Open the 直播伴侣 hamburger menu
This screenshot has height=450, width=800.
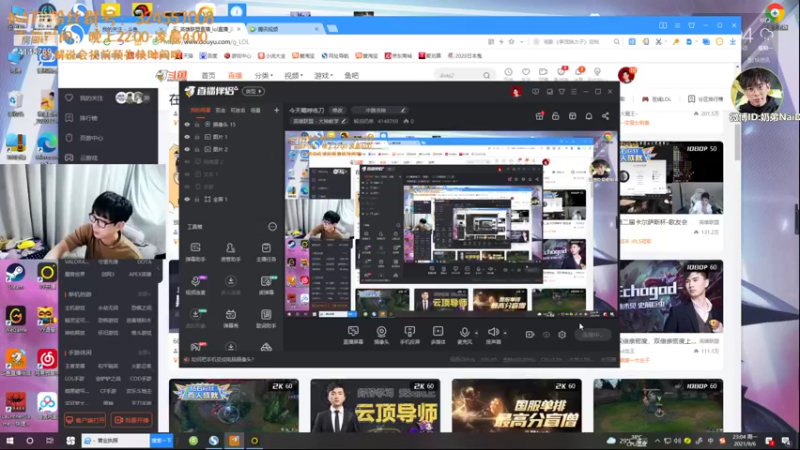574,92
